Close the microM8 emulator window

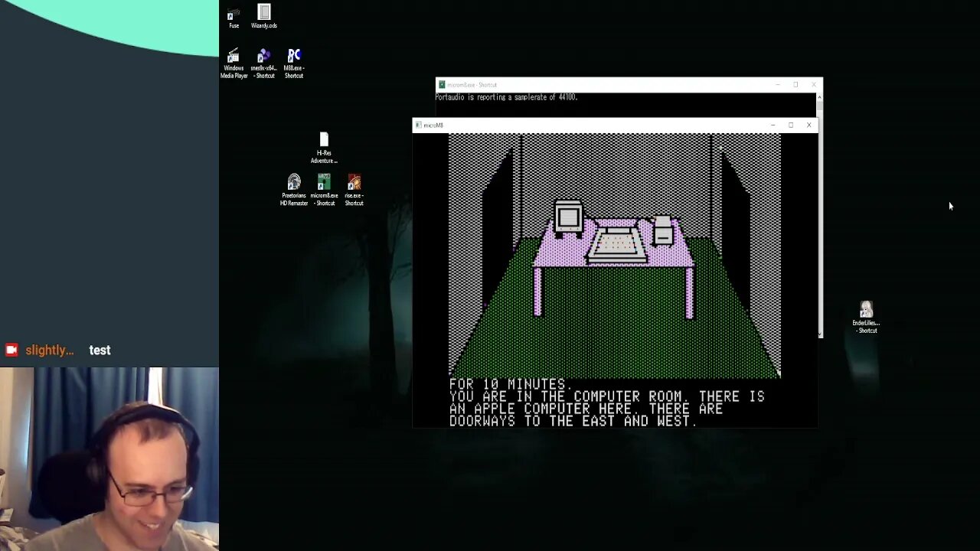[x=808, y=125]
